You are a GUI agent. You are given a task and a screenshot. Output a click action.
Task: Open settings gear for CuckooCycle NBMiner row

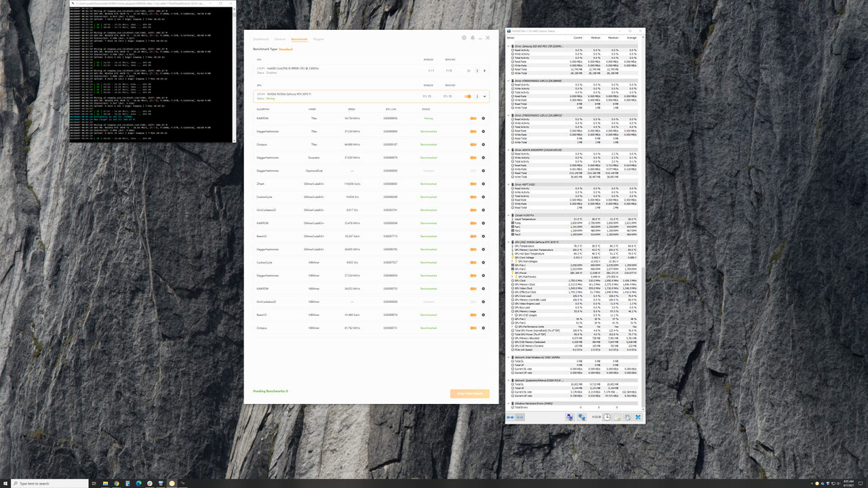484,262
